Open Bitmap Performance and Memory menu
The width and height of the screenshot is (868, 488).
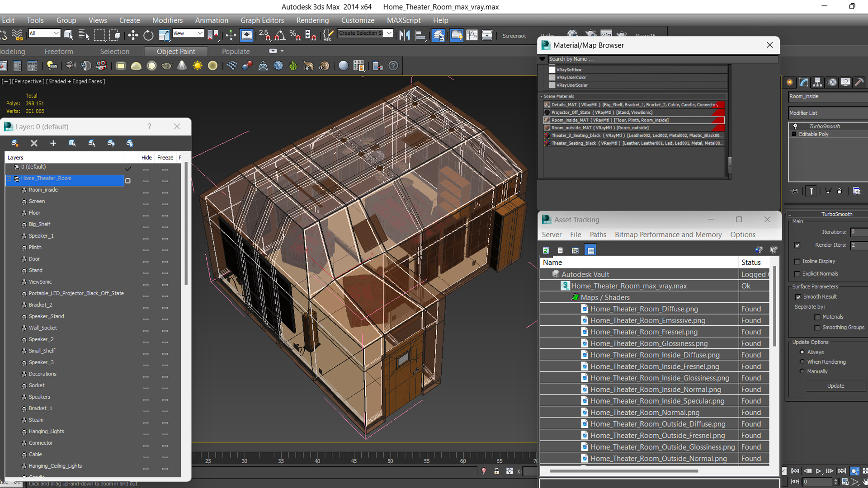tap(668, 235)
